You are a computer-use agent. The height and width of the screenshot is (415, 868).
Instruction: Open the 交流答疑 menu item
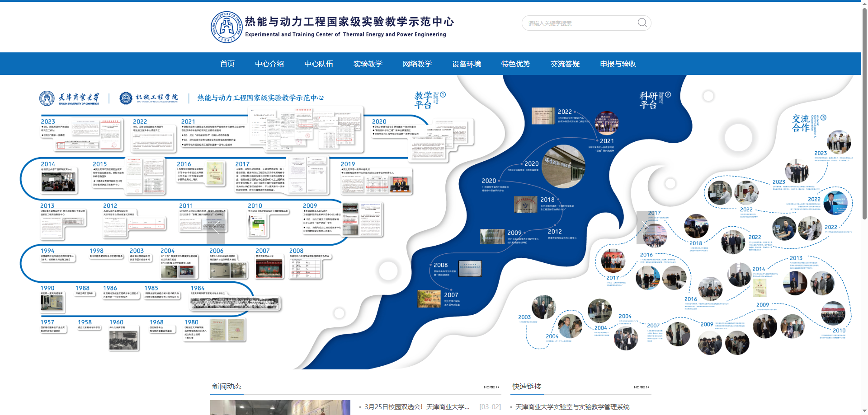pos(565,64)
